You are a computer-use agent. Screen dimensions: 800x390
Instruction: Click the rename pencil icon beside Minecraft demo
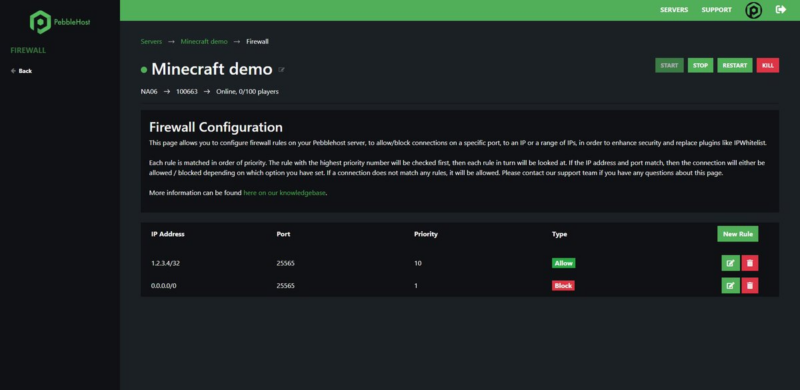[282, 69]
